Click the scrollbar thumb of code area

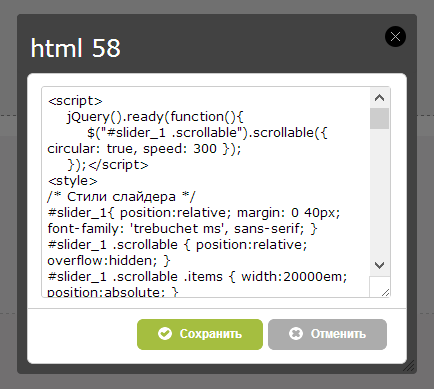point(379,118)
